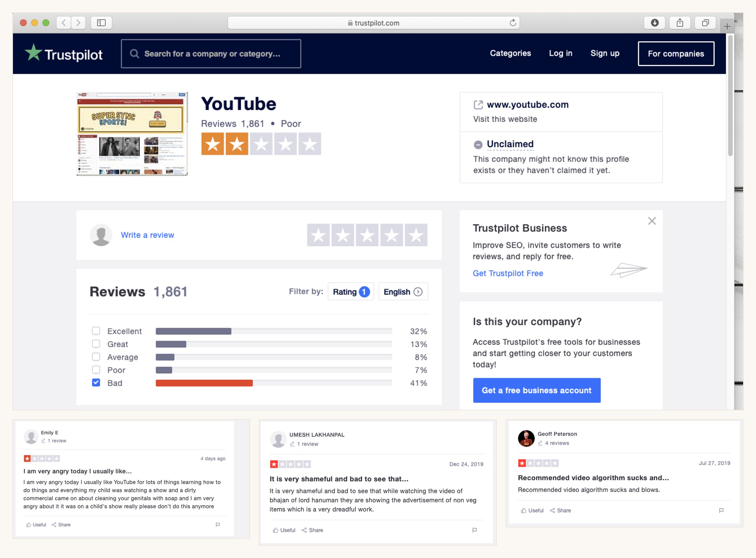Screen dimensions: 756x558
Task: Share Emily E's review
Action: [61, 525]
